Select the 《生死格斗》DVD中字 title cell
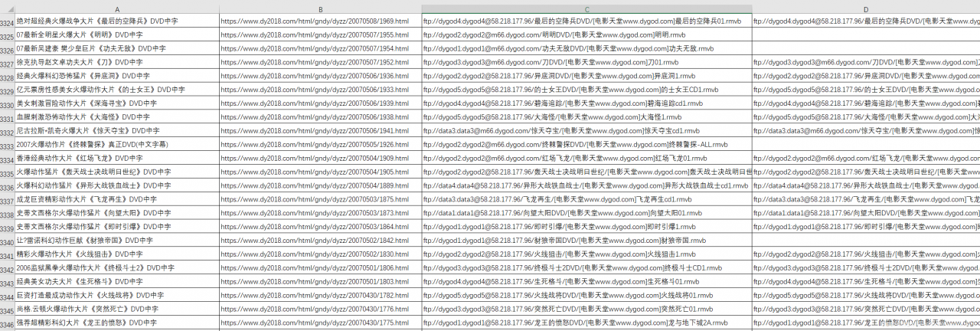This screenshot has height=331, width=980. [x=116, y=282]
